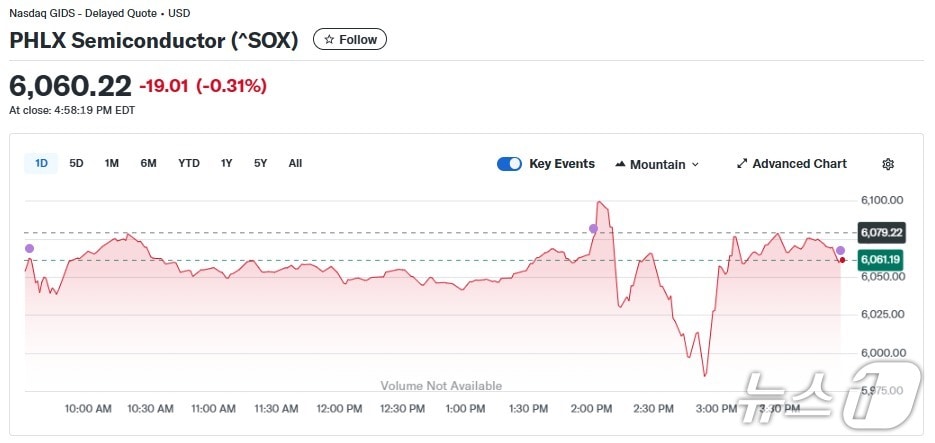Viewport: 935px width, 443px height.
Task: Click the chart settings gear icon
Action: point(888,164)
